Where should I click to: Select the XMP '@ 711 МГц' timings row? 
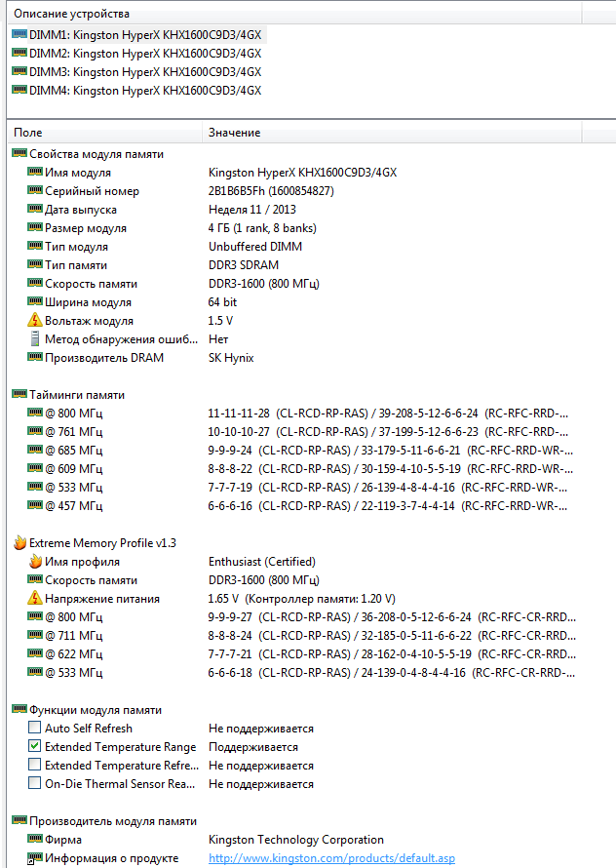(x=301, y=636)
